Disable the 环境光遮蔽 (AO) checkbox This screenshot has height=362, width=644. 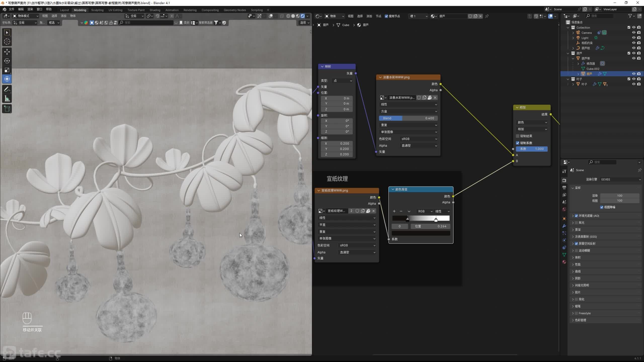pos(576,216)
